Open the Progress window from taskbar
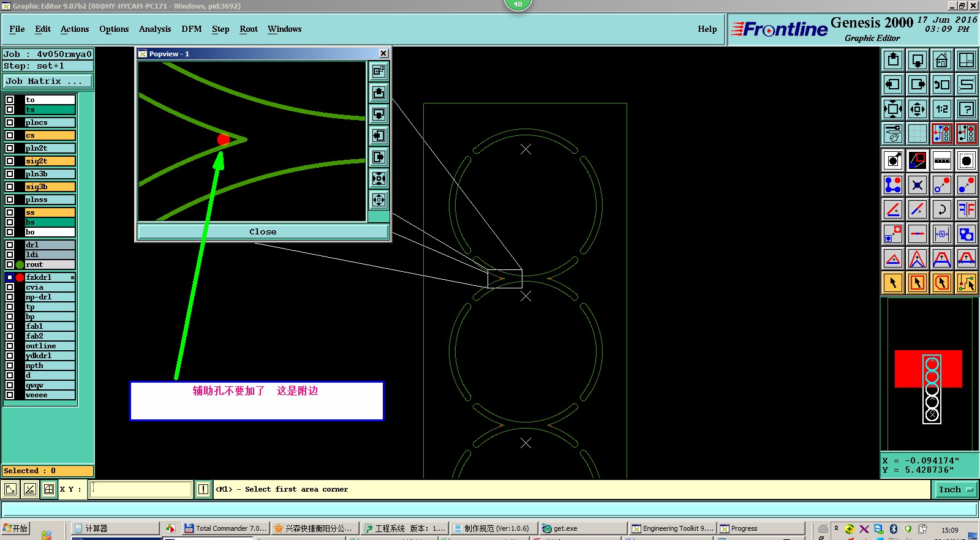 coord(761,528)
